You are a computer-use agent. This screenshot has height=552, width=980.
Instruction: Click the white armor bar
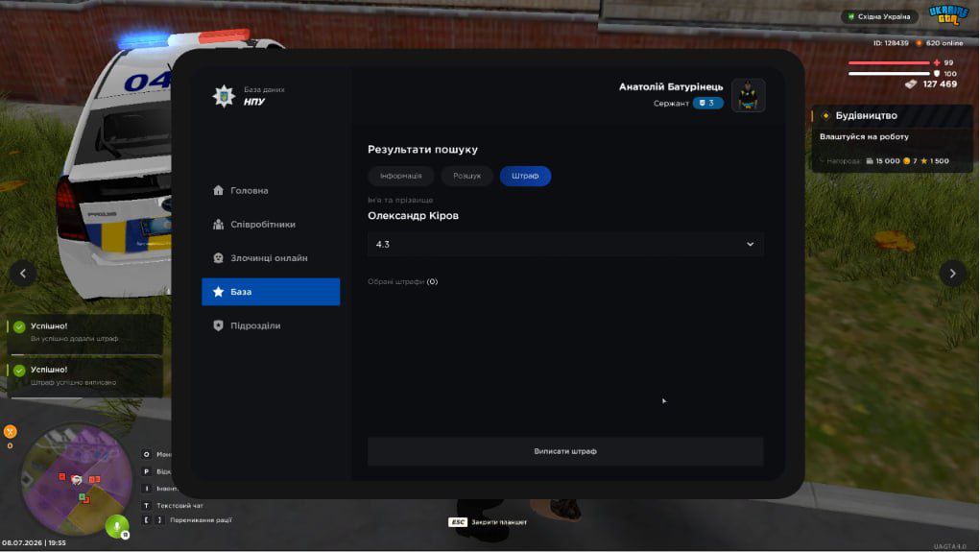tap(888, 74)
